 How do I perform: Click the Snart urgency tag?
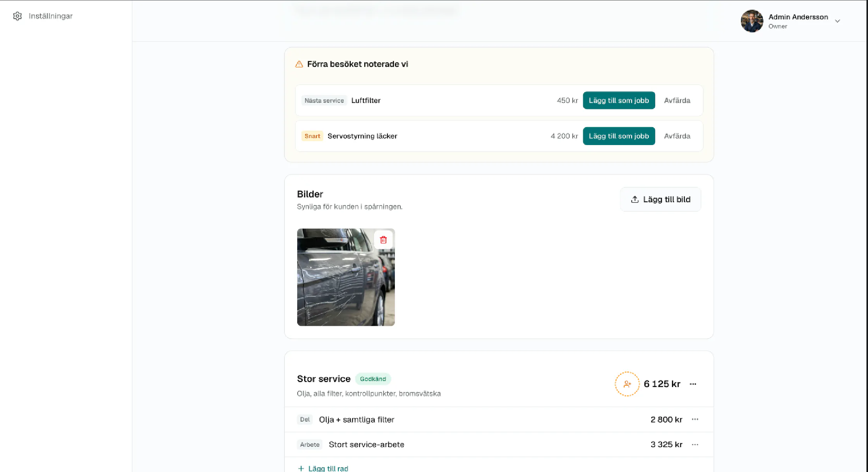(312, 136)
